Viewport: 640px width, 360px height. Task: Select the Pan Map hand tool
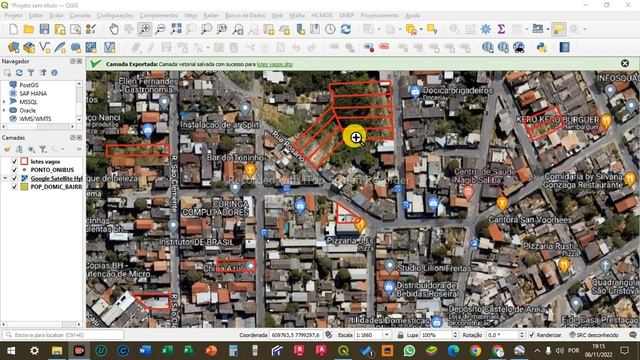[x=114, y=29]
